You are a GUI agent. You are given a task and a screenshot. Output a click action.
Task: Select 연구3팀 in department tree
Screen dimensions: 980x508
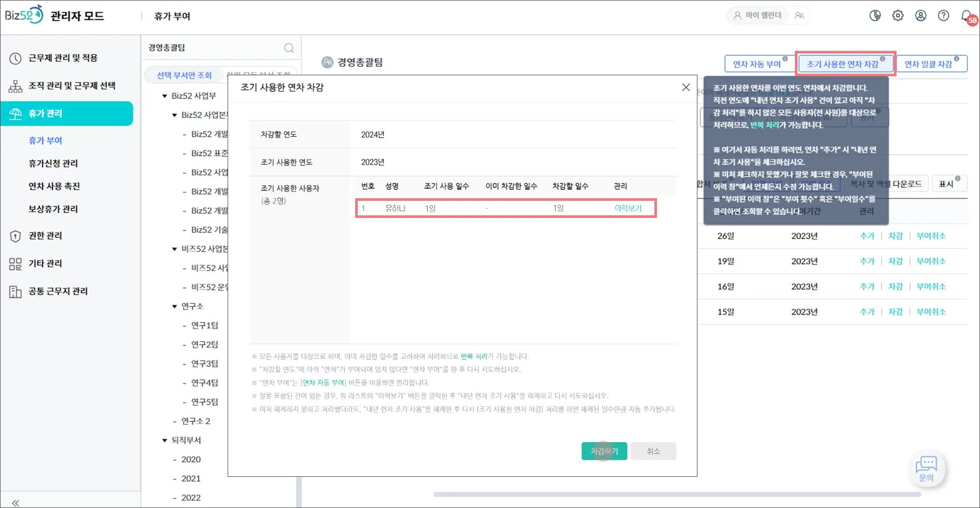(x=205, y=364)
